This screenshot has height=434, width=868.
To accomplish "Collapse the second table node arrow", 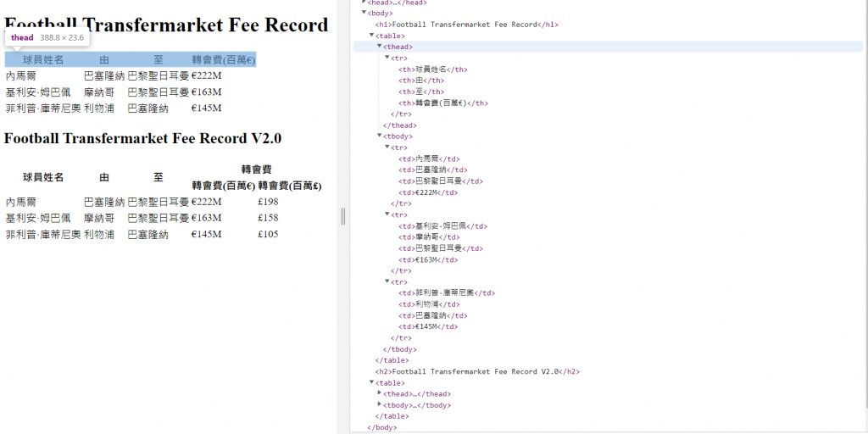I will (x=372, y=382).
